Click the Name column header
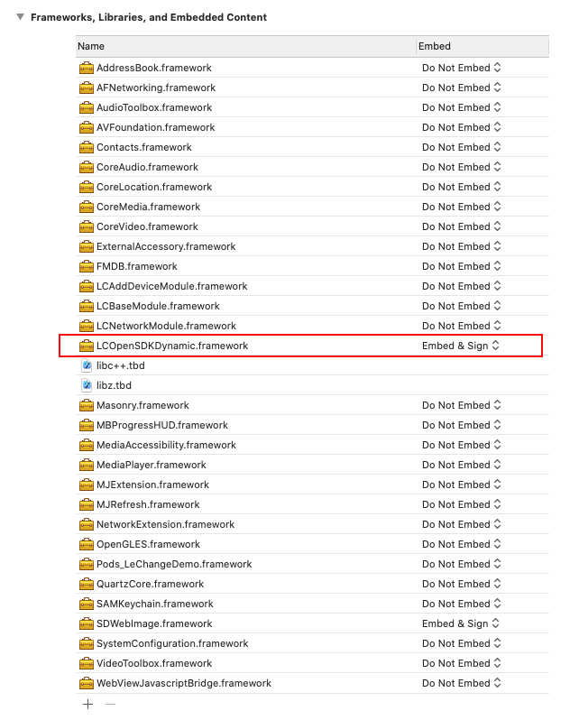 243,46
